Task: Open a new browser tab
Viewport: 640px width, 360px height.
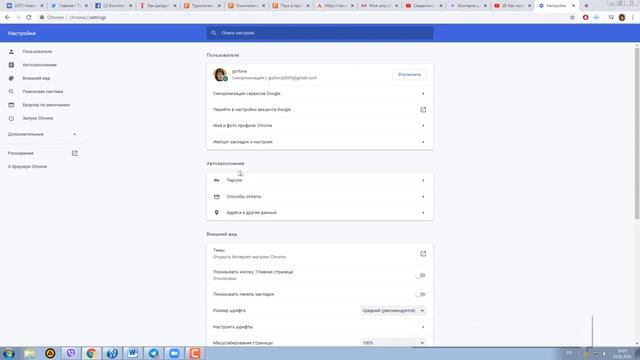Action: pyautogui.click(x=586, y=6)
